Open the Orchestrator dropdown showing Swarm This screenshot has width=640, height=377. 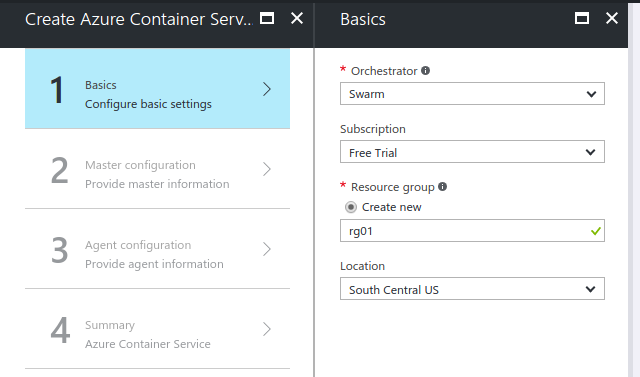click(x=472, y=94)
